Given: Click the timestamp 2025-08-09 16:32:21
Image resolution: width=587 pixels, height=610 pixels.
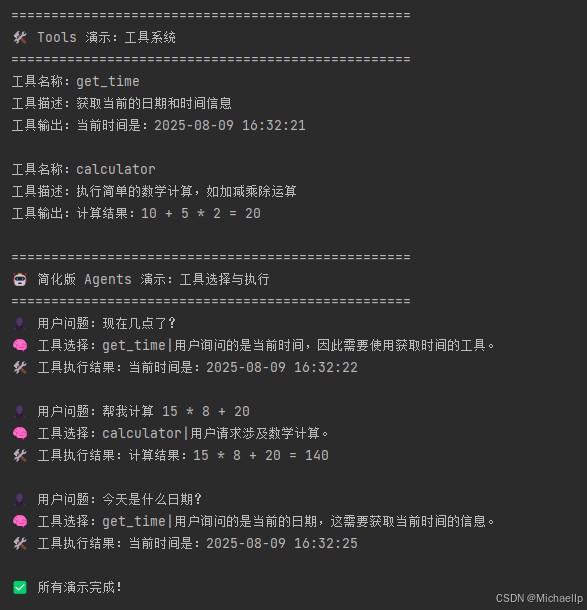Looking at the screenshot, I should pos(230,126).
